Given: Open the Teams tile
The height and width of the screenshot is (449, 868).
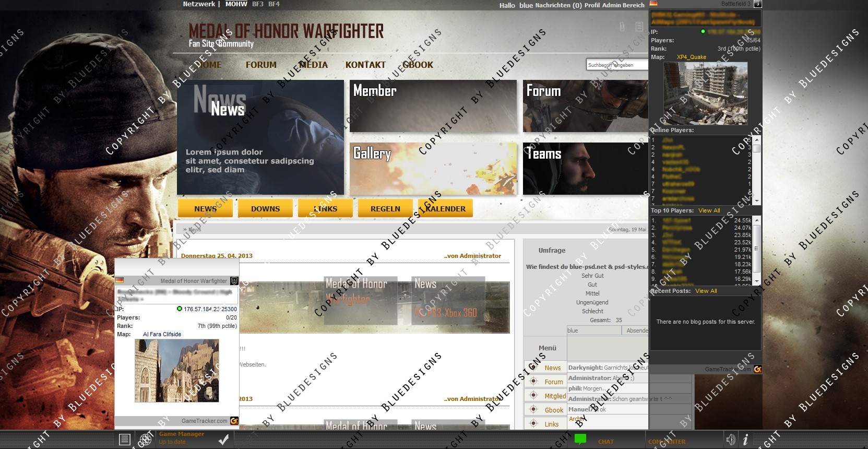Looking at the screenshot, I should coord(586,169).
